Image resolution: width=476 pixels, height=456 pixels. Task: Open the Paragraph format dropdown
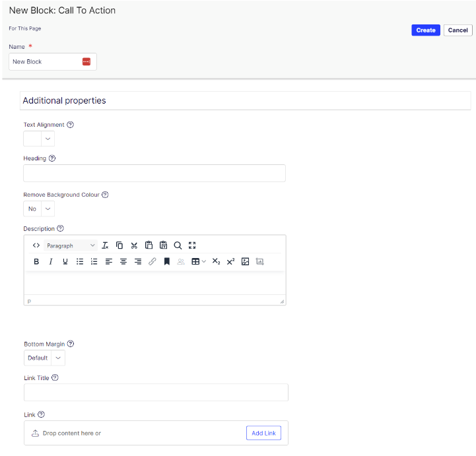point(71,245)
